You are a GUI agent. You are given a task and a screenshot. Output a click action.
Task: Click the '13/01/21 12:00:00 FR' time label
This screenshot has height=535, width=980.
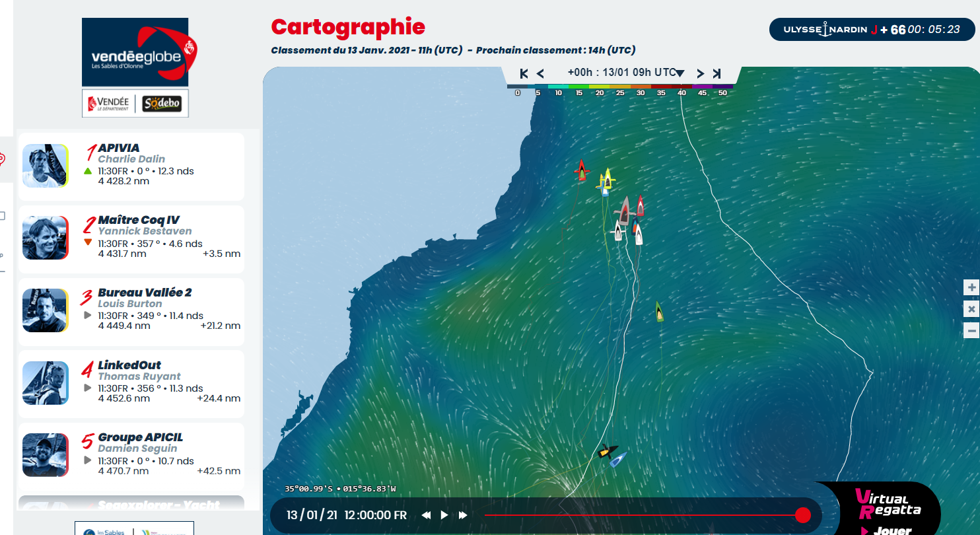point(347,515)
